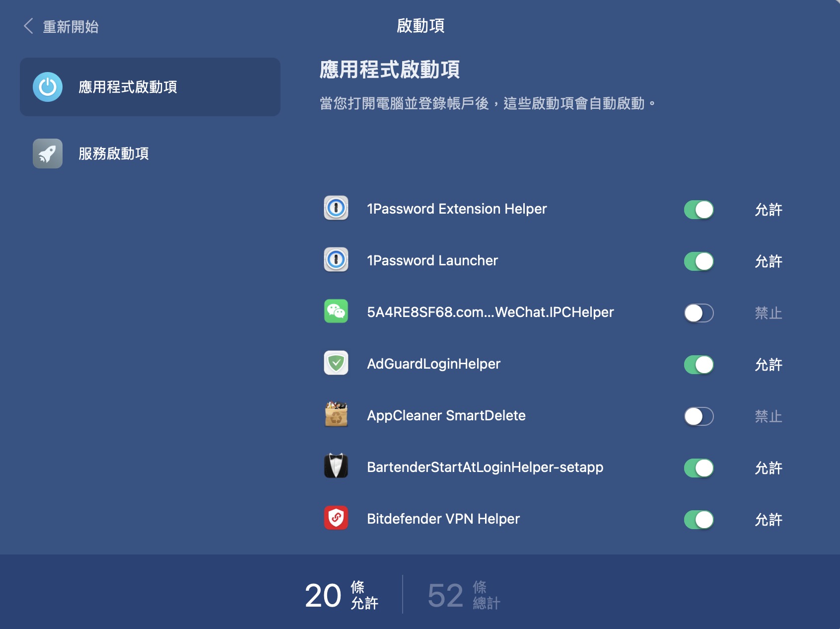Go back with the 重新開始 button
Screen dimensions: 840x629
pyautogui.click(x=61, y=26)
